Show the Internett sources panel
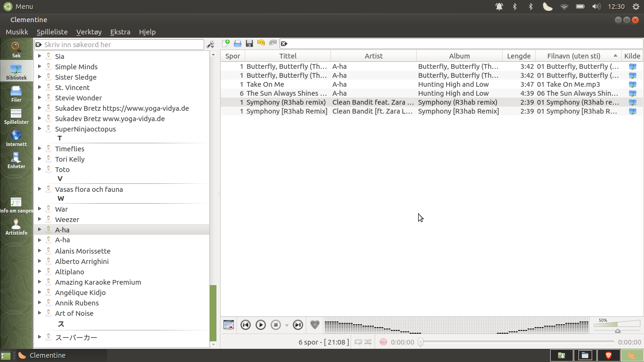The width and height of the screenshot is (644, 362). (17, 139)
